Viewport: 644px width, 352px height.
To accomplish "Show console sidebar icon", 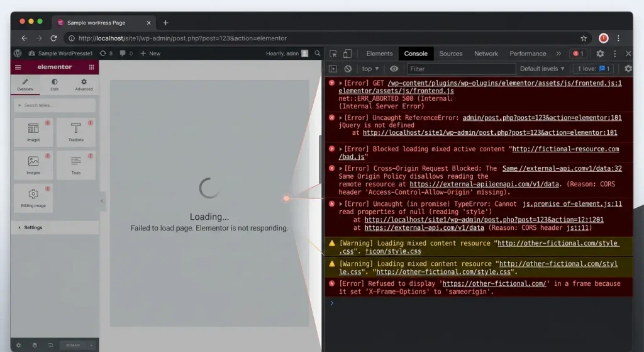I will (x=333, y=69).
